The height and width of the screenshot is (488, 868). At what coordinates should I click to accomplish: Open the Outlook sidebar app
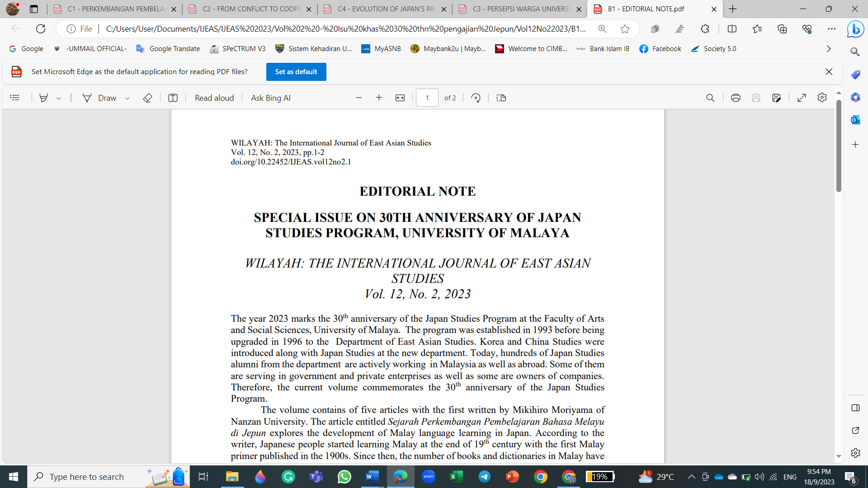pyautogui.click(x=855, y=120)
